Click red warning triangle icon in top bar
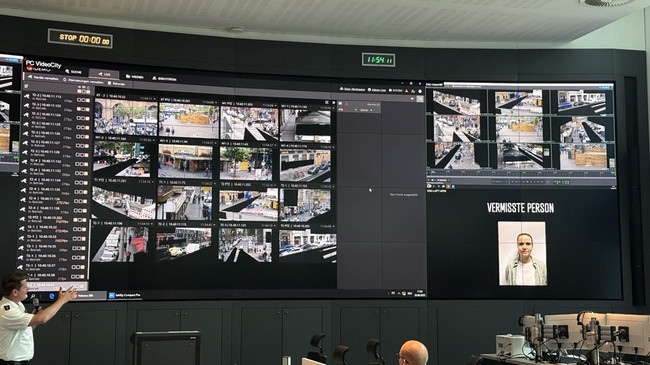 (x=406, y=91)
